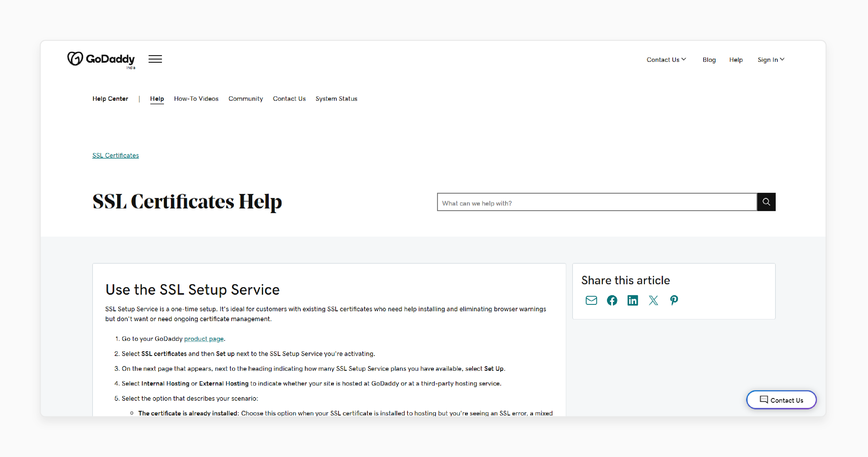Screen dimensions: 868x457
Task: Click the search magnifier button
Action: pos(766,202)
